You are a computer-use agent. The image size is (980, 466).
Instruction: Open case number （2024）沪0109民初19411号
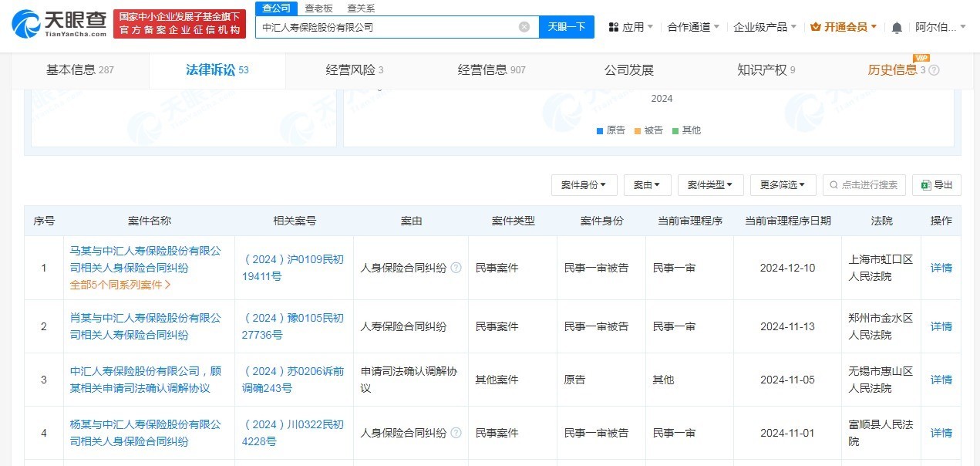pyautogui.click(x=293, y=268)
